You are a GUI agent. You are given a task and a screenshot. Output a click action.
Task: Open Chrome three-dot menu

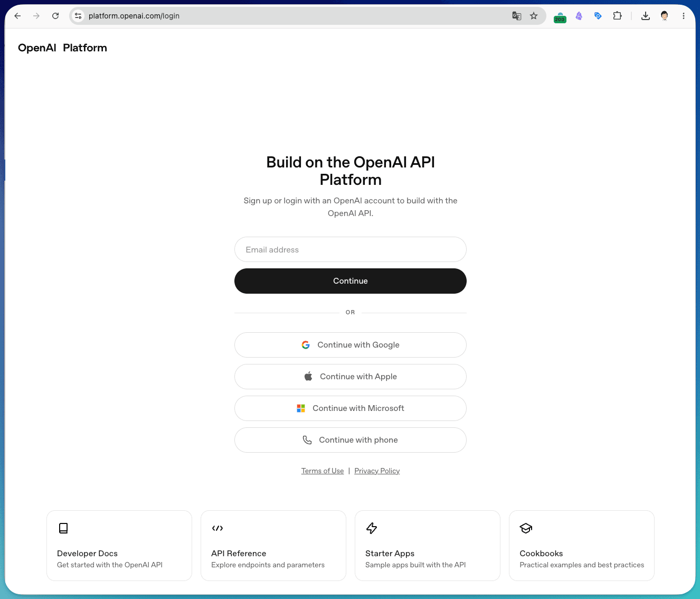tap(684, 16)
